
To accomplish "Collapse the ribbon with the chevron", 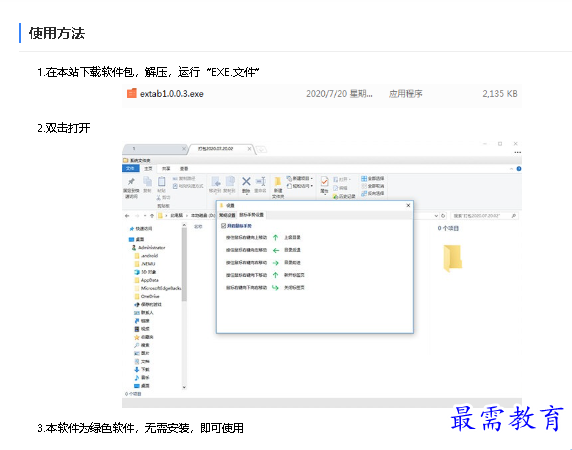I will (511, 169).
